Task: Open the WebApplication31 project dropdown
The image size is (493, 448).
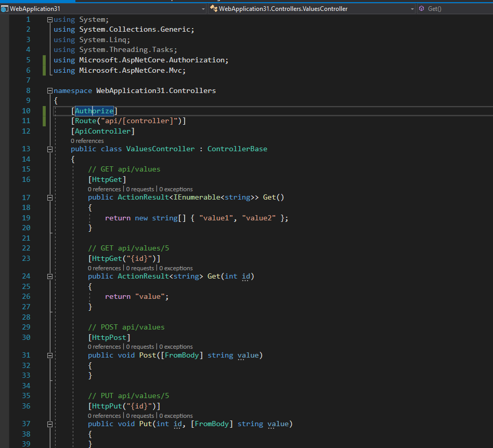Action: pos(203,9)
